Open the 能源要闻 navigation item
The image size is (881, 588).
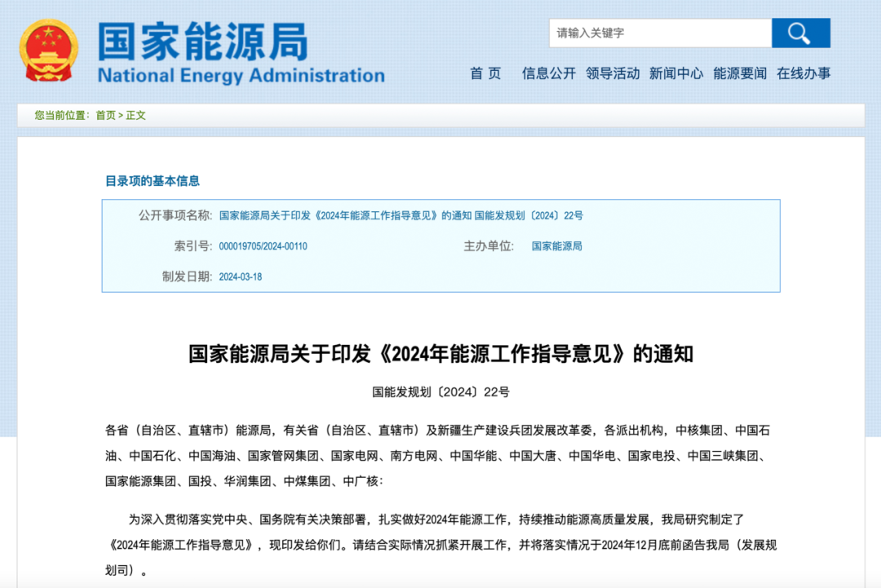(x=740, y=73)
